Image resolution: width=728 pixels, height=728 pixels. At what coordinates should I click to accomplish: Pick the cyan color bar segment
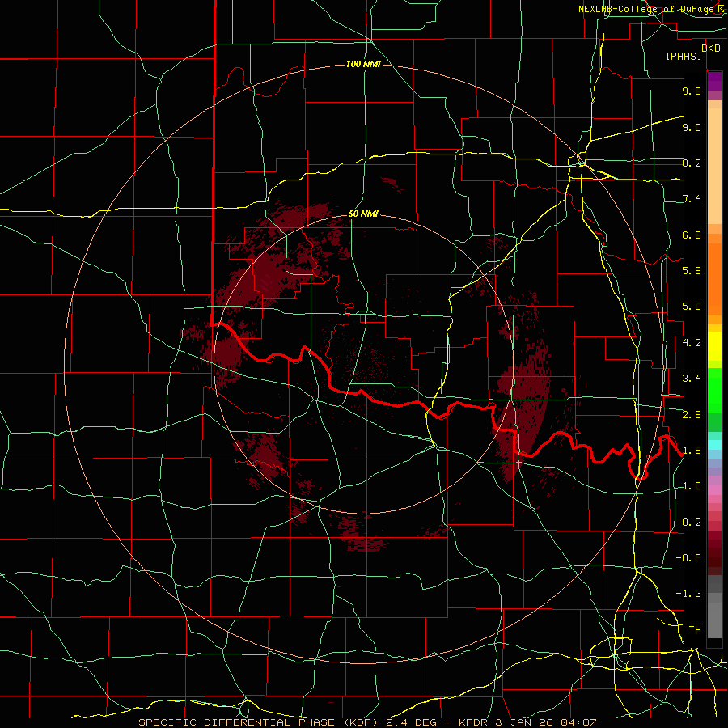[x=714, y=445]
